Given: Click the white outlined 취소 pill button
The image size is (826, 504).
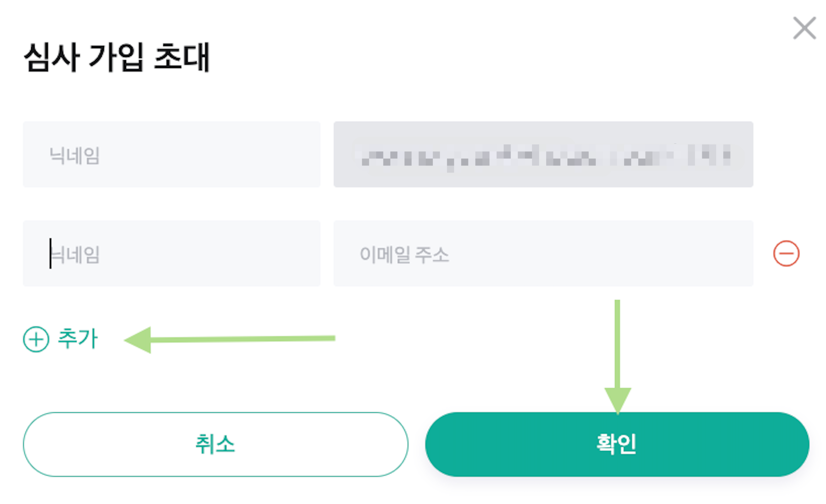Looking at the screenshot, I should pos(216,444).
